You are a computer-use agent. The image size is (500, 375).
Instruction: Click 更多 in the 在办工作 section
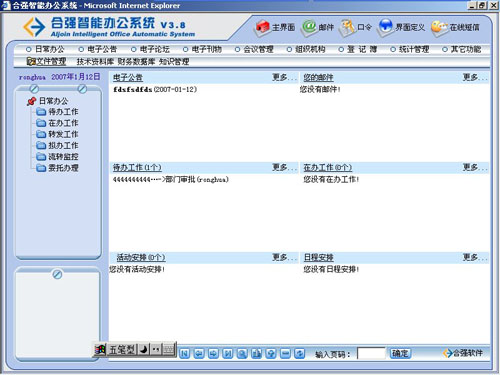click(475, 168)
